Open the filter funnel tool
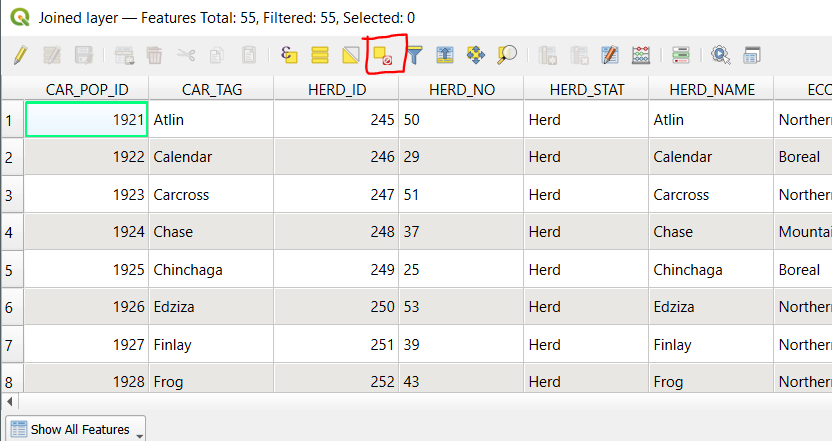The width and height of the screenshot is (832, 441). (x=413, y=56)
